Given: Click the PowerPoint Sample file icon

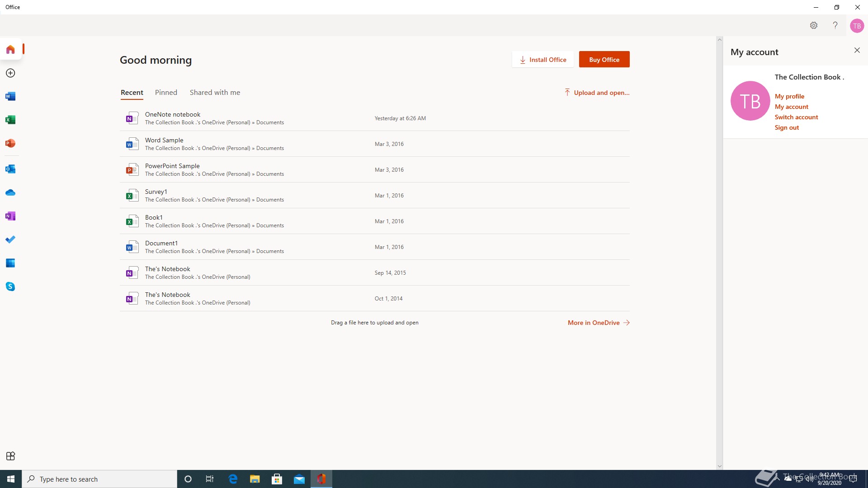Looking at the screenshot, I should (x=132, y=169).
